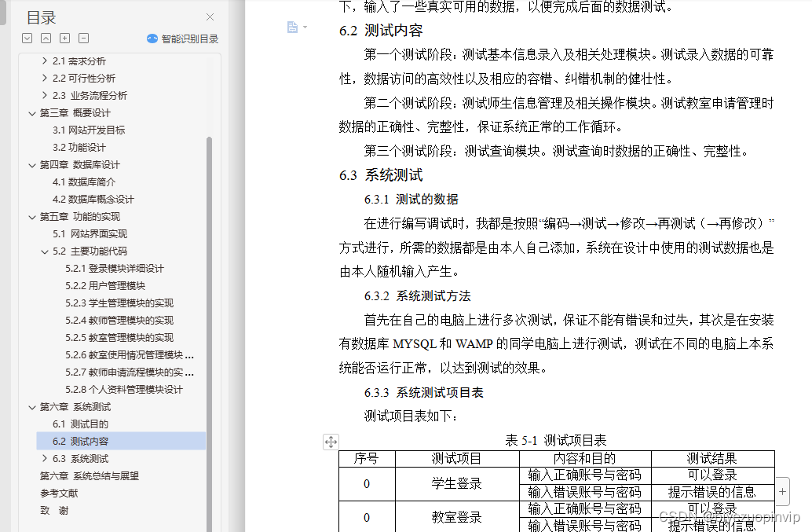Jump to 致 谢 in outline
The image size is (812, 532).
(x=54, y=511)
